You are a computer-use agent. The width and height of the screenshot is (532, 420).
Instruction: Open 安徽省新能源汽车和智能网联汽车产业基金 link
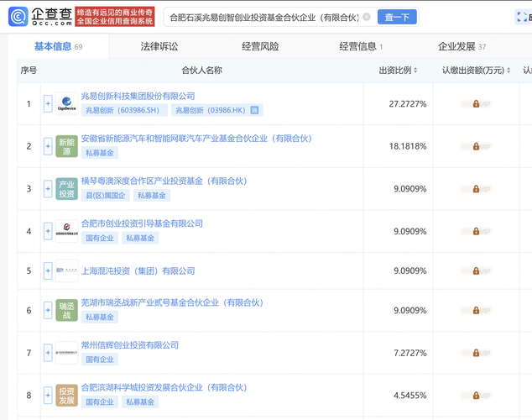196,139
